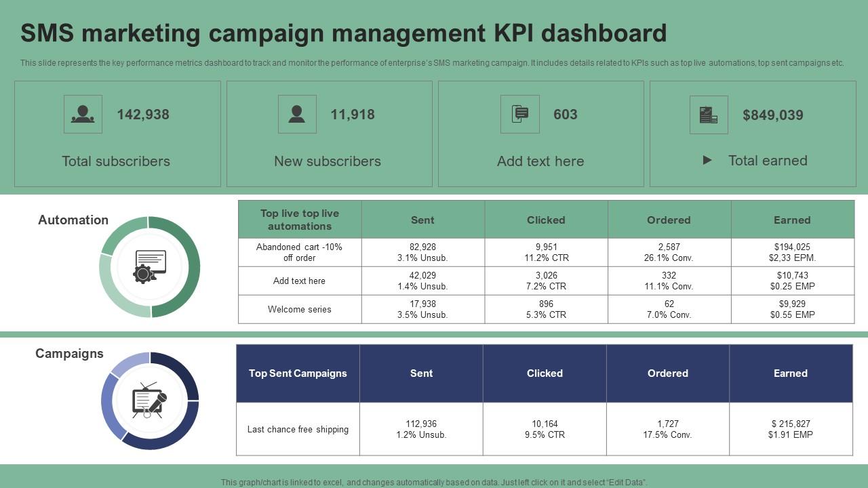868x488 pixels.
Task: Select the Total subscribers label
Action: 116,161
